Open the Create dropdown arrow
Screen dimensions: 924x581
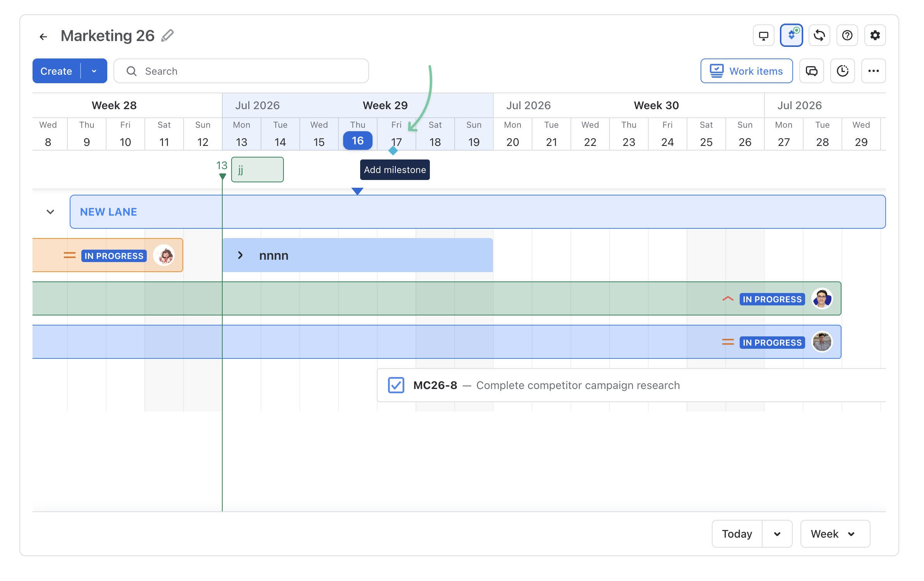coord(94,71)
